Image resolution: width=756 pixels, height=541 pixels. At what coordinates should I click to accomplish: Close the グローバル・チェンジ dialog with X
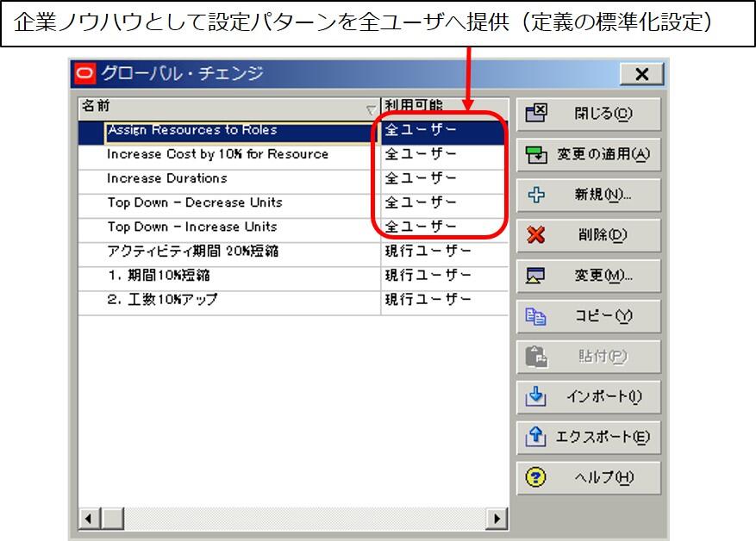641,74
